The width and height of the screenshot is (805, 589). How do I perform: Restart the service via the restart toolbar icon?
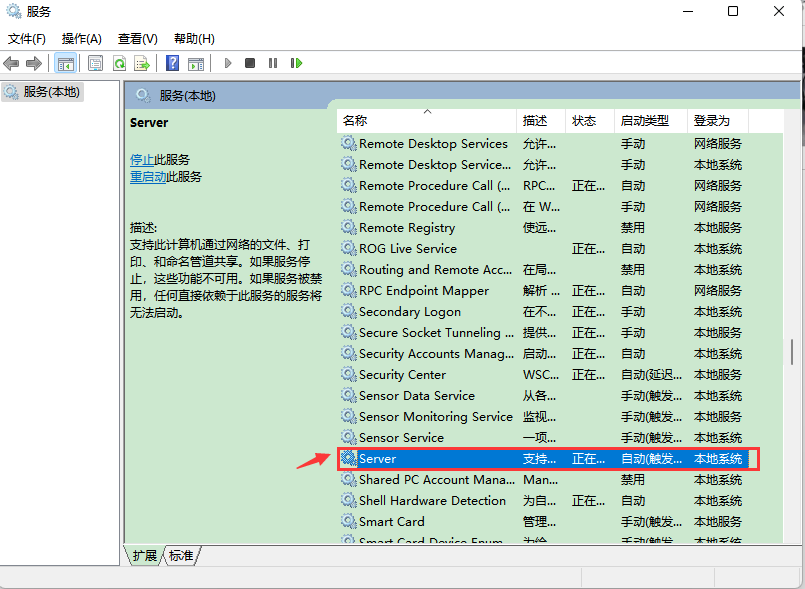pyautogui.click(x=296, y=63)
